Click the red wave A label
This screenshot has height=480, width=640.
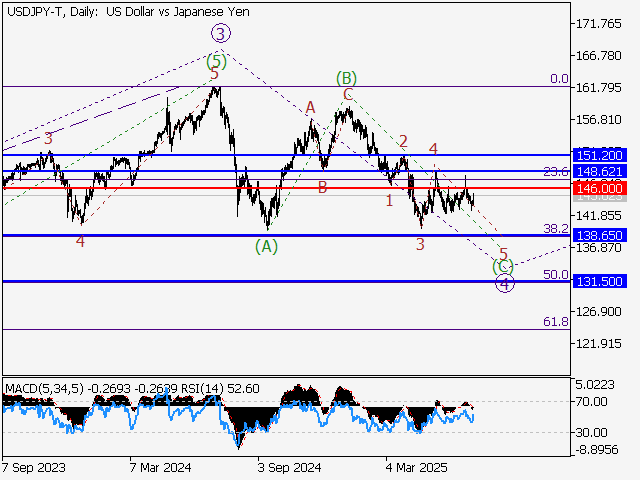pos(311,107)
